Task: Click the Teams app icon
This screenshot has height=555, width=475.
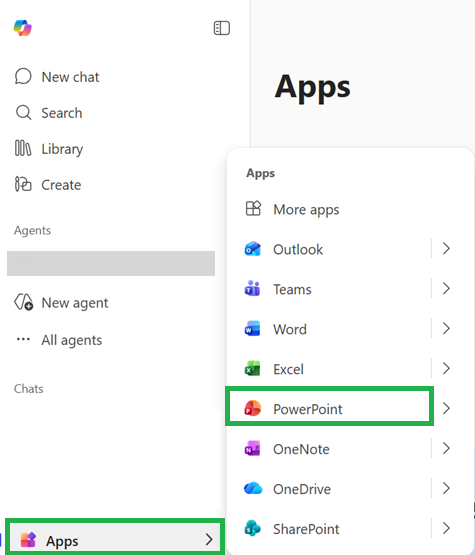Action: pos(252,288)
